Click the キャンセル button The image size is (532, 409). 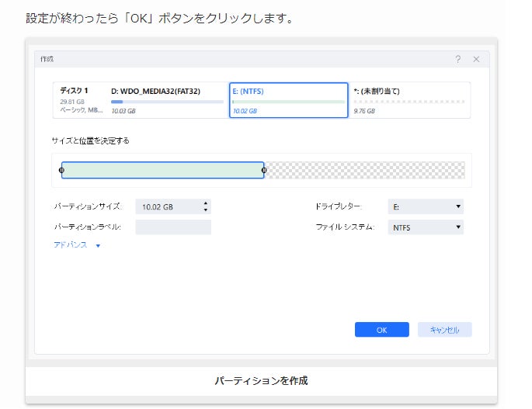click(444, 330)
